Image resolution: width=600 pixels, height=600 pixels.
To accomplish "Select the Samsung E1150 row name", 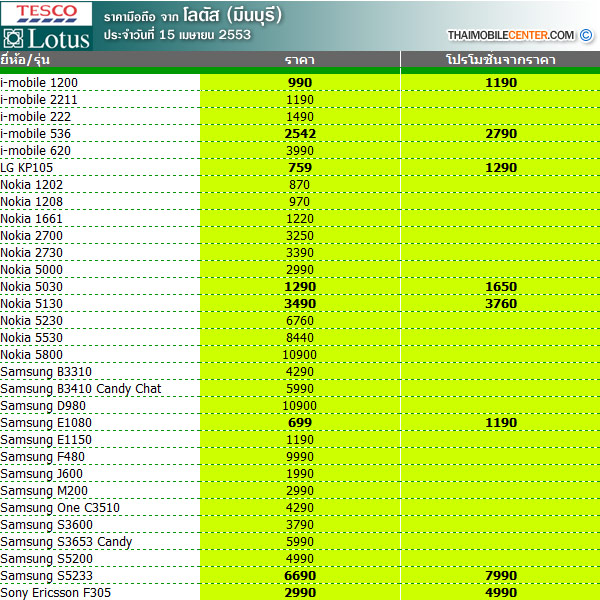I will [46, 440].
